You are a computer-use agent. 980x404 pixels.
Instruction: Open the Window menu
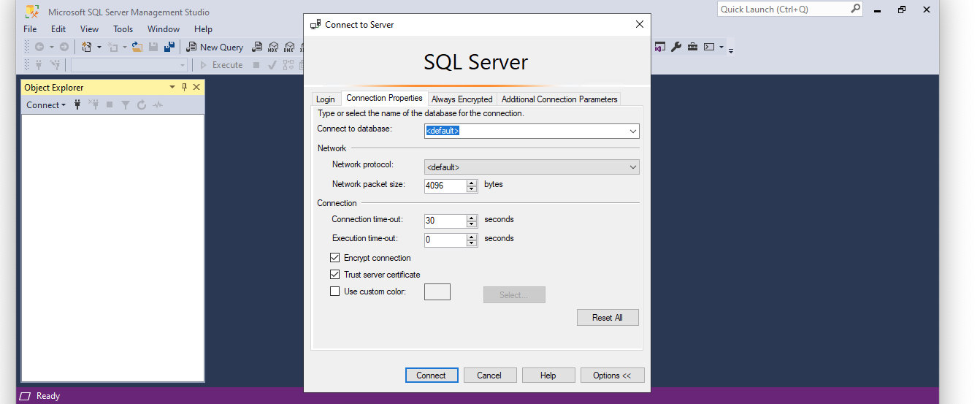[x=164, y=29]
